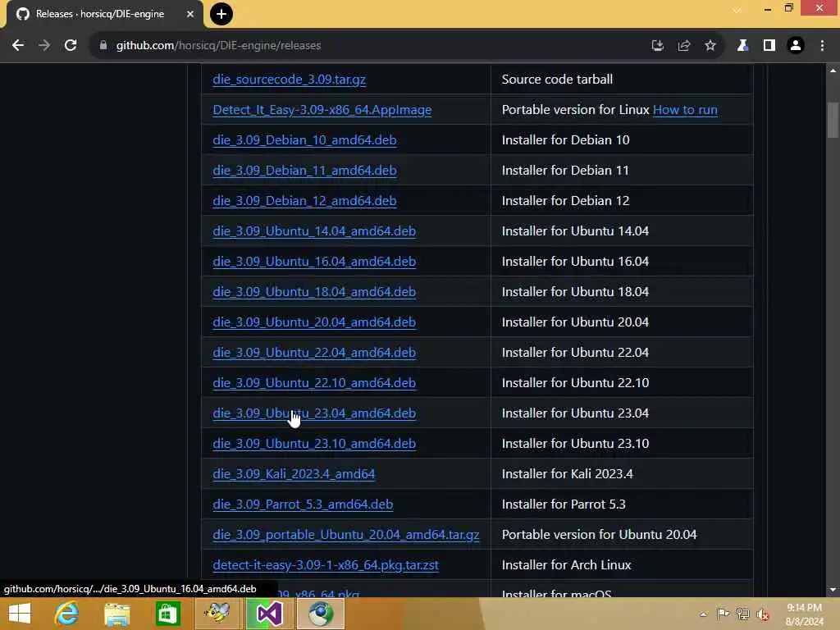This screenshot has height=630, width=840.
Task: Go back to the previous page
Action: [x=18, y=46]
